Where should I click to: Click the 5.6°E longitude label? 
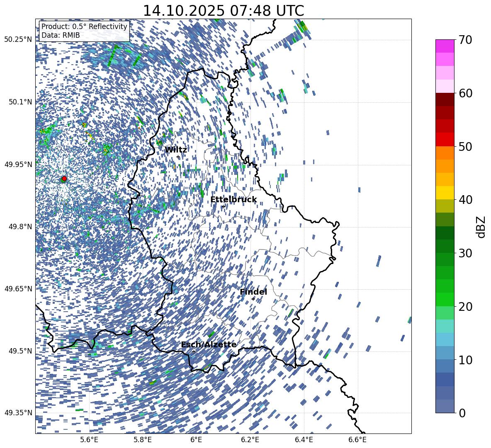coord(89,440)
